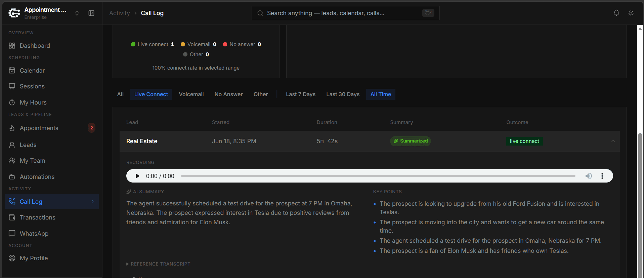644x278 pixels.
Task: Filter by Last 30 Days
Action: (343, 94)
